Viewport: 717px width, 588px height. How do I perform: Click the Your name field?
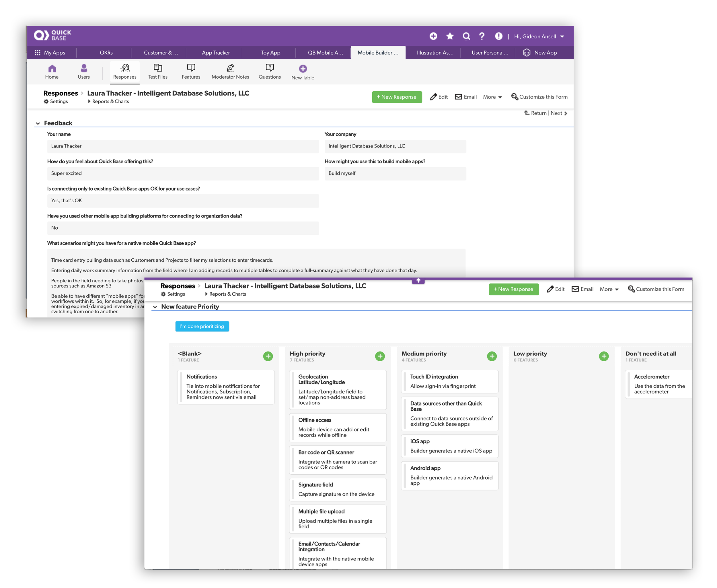pos(183,146)
